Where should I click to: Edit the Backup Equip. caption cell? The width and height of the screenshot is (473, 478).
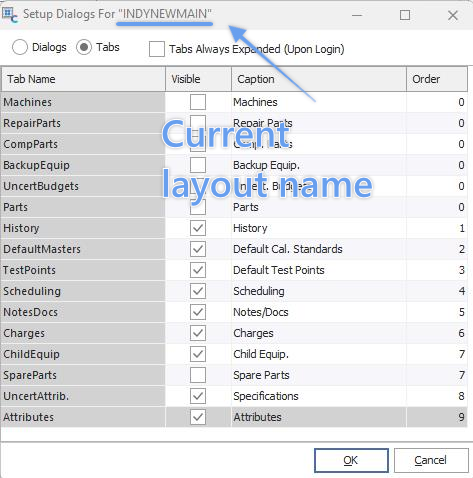(x=319, y=165)
